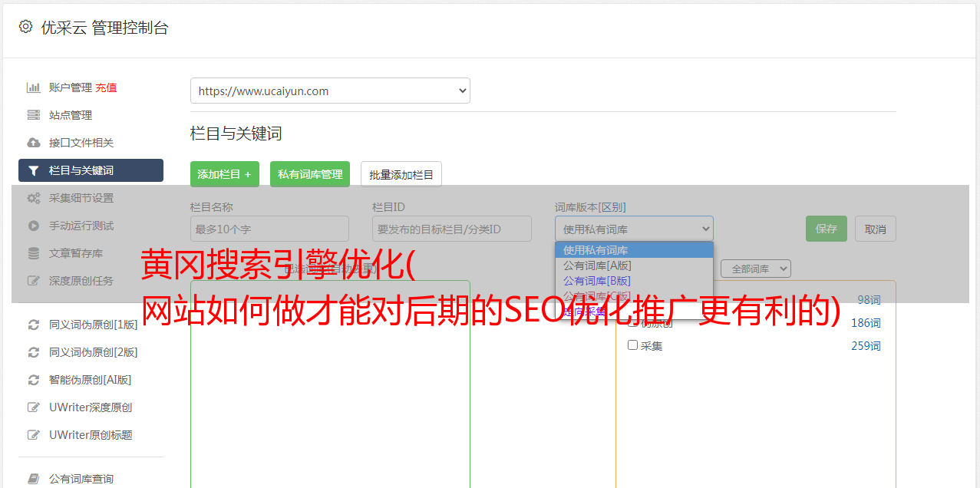Click the refresh icon for 智能伪原创[AI版]

pyautogui.click(x=33, y=380)
